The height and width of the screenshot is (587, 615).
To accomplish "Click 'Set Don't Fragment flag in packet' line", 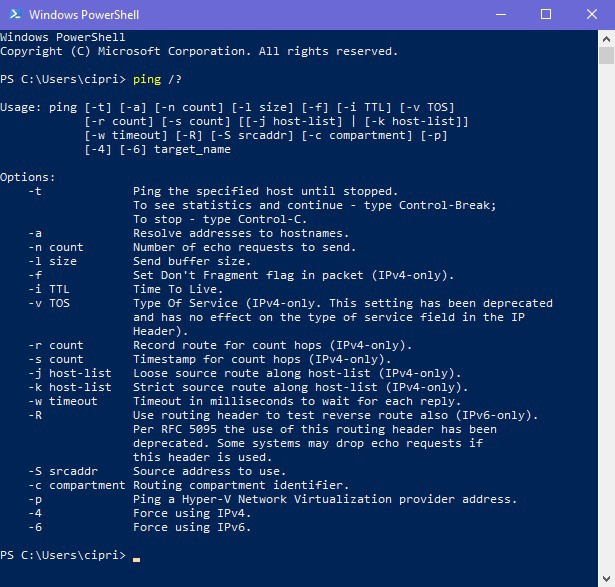I will pyautogui.click(x=293, y=275).
